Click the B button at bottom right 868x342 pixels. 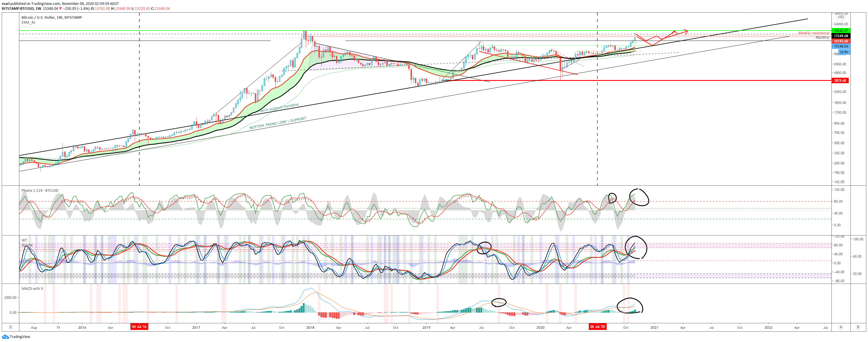coord(858,327)
